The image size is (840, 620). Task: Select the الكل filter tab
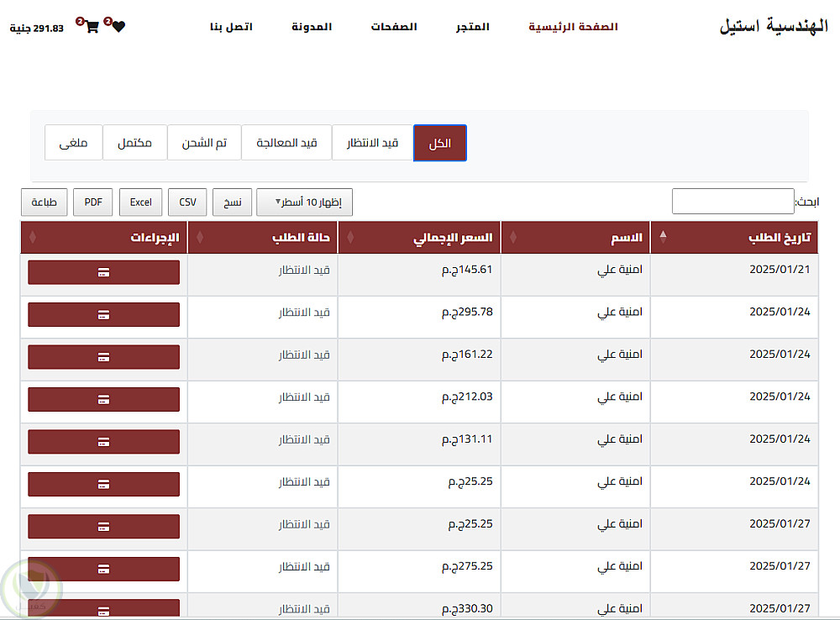click(440, 143)
